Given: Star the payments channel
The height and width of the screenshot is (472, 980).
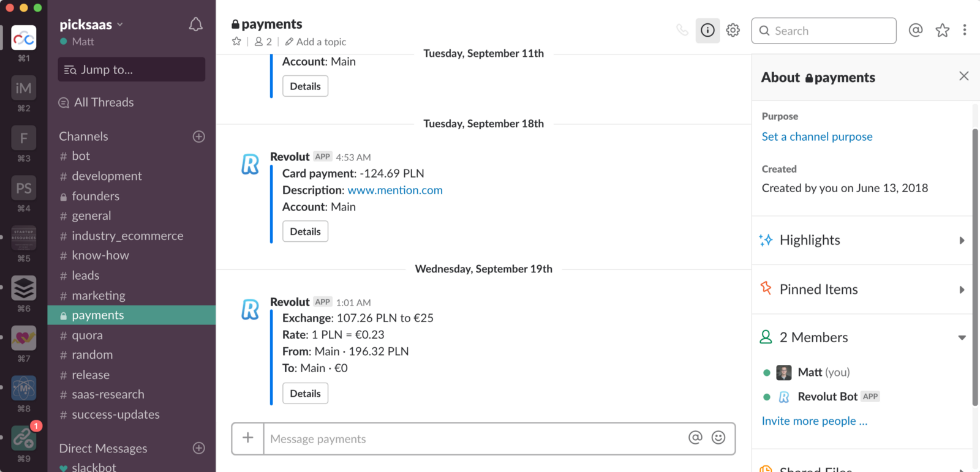Looking at the screenshot, I should (x=236, y=42).
